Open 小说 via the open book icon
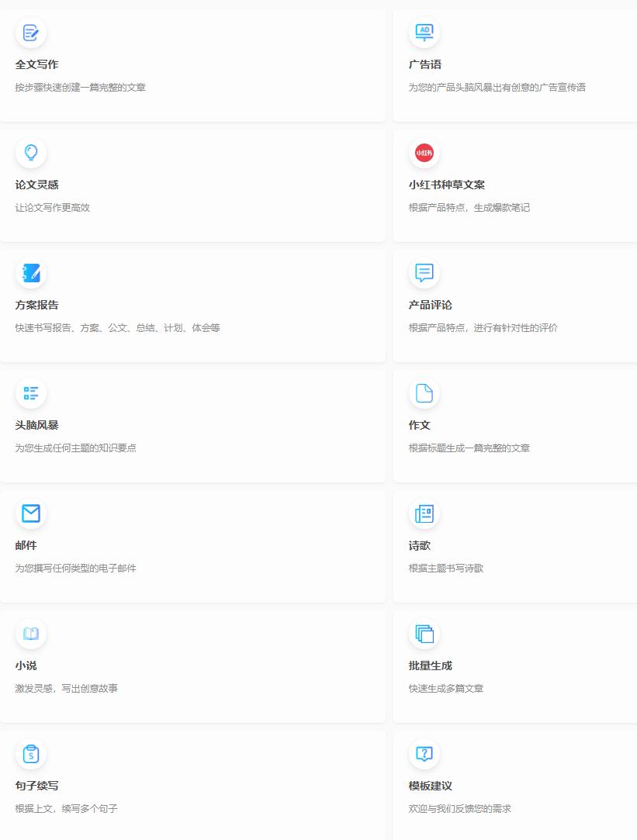 (x=31, y=634)
